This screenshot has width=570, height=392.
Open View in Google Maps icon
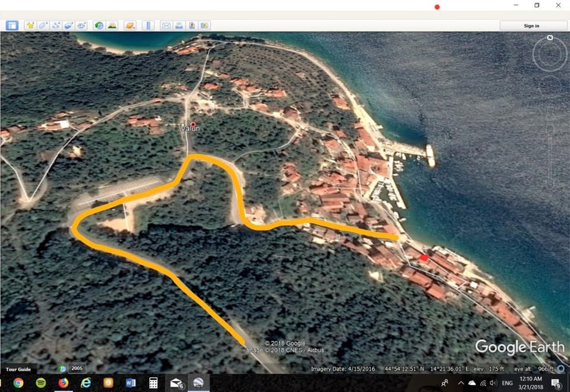[204, 26]
